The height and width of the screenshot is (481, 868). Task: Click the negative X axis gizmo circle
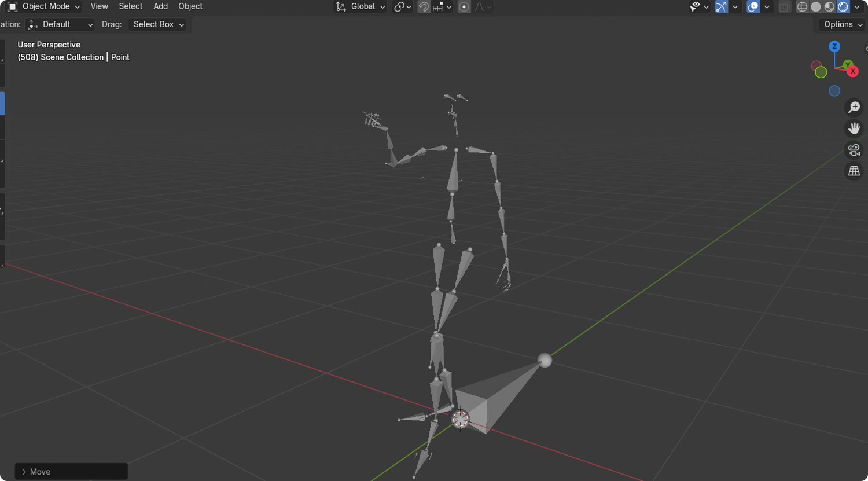point(816,65)
